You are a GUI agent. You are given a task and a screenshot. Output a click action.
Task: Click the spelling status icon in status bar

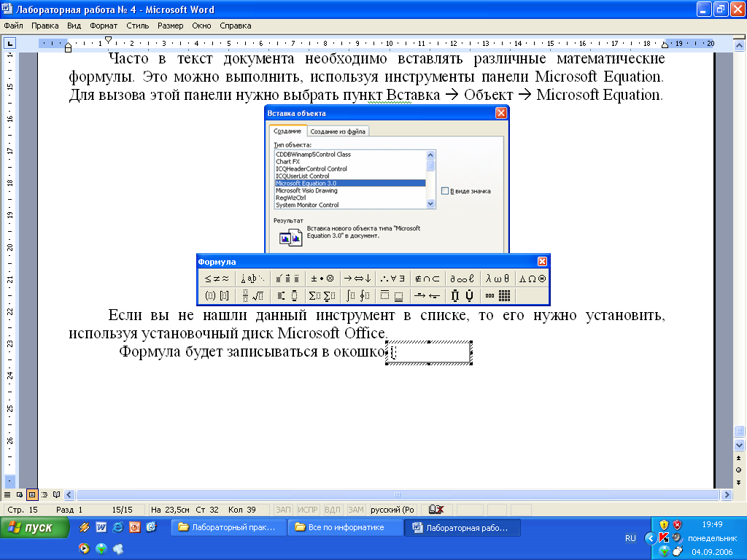tap(436, 510)
